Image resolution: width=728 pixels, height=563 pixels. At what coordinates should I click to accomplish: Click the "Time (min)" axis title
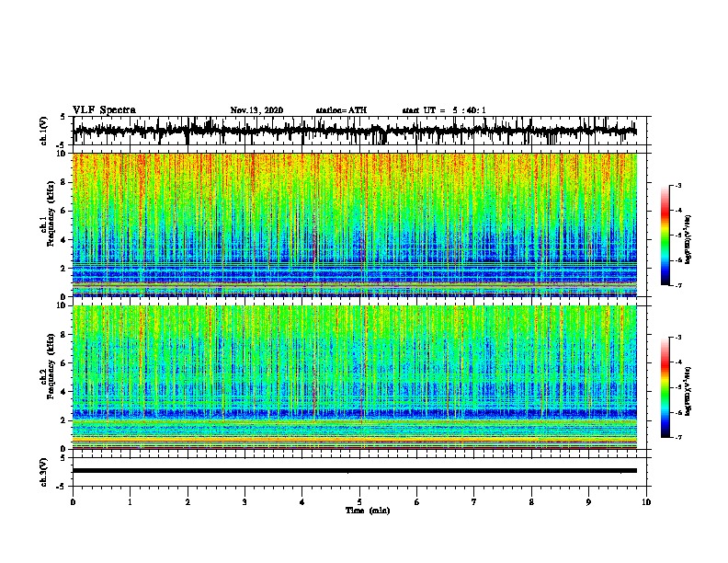[368, 511]
